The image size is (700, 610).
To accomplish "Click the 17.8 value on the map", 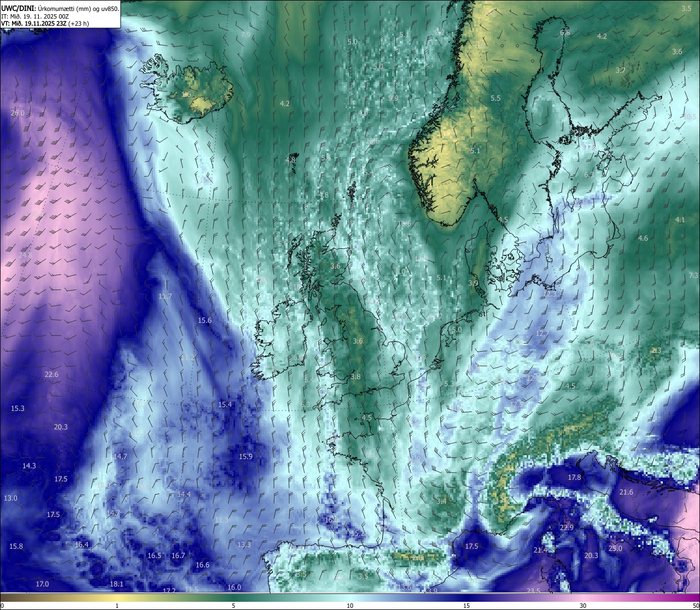I will [x=574, y=477].
